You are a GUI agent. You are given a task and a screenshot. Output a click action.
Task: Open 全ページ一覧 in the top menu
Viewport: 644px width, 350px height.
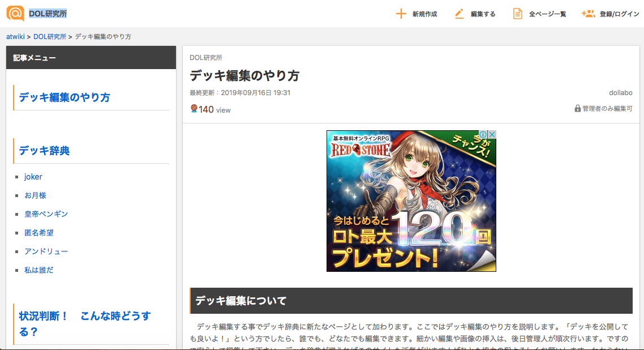tap(547, 14)
